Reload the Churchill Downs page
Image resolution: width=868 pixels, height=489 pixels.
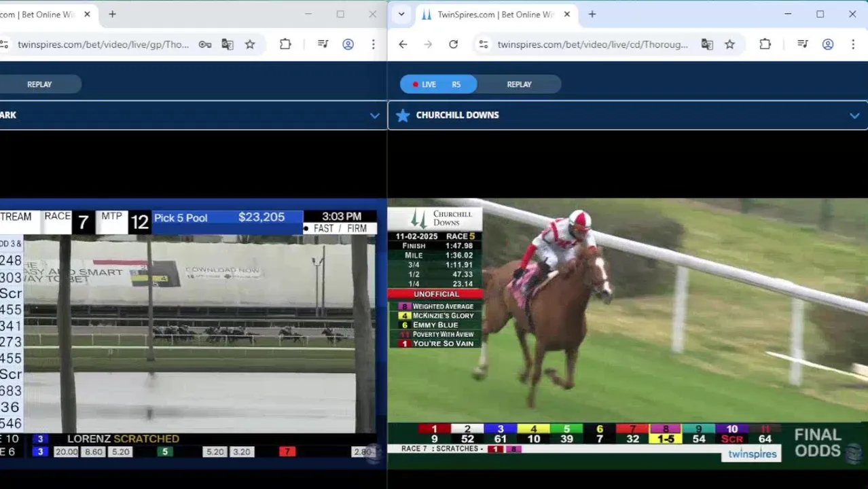coord(453,44)
